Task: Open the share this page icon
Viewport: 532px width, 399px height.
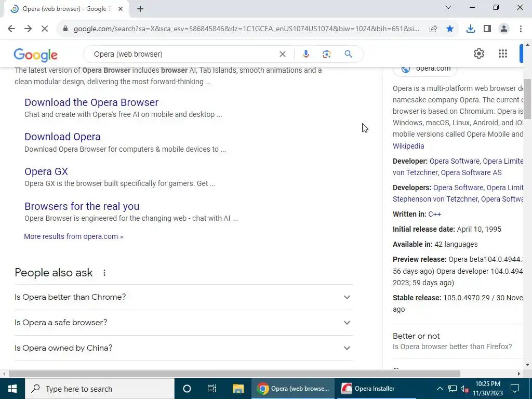Action: tap(433, 29)
